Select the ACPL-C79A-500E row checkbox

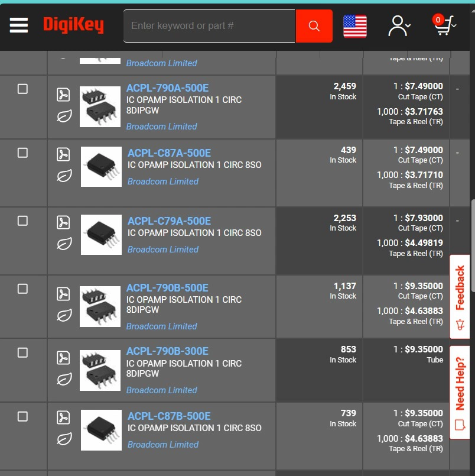pos(23,221)
